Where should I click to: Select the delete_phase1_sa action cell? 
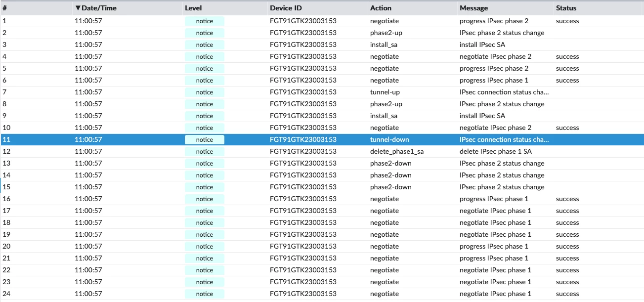[397, 151]
